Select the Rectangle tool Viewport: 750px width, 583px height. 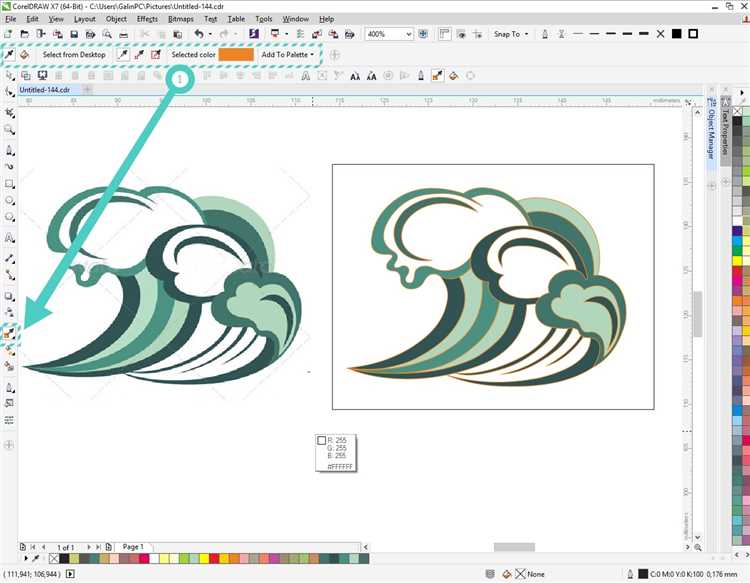coord(9,184)
